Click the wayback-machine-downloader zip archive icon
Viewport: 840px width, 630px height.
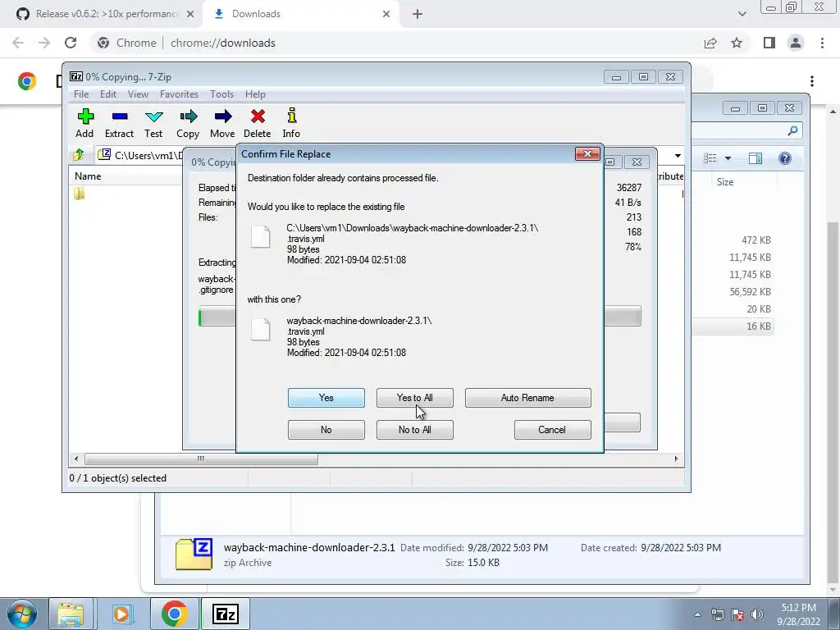[194, 555]
